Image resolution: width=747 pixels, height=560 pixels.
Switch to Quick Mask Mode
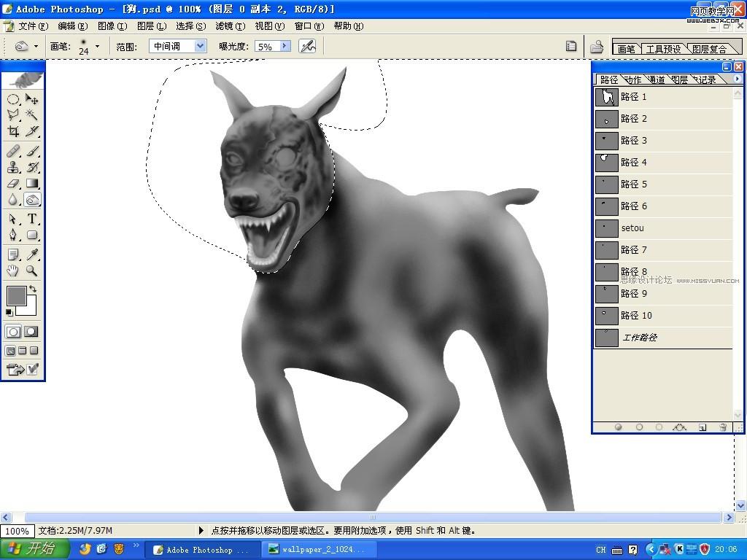(x=31, y=332)
